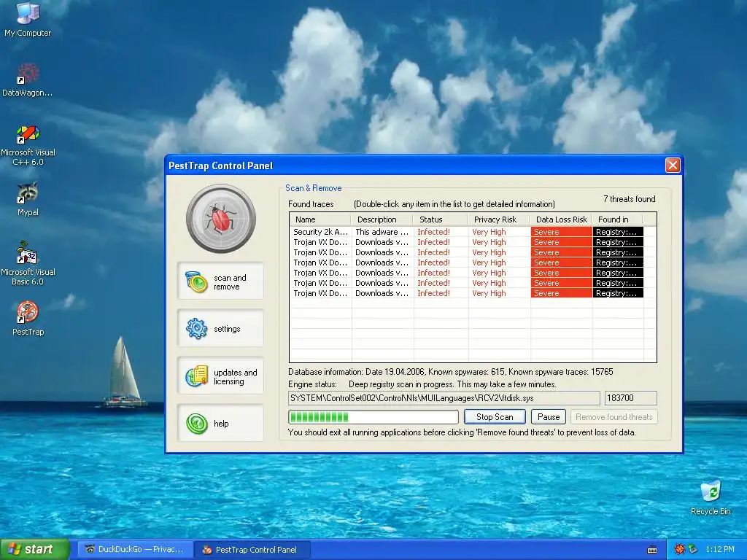Click the Database information line
The width and height of the screenshot is (747, 560).
[450, 372]
